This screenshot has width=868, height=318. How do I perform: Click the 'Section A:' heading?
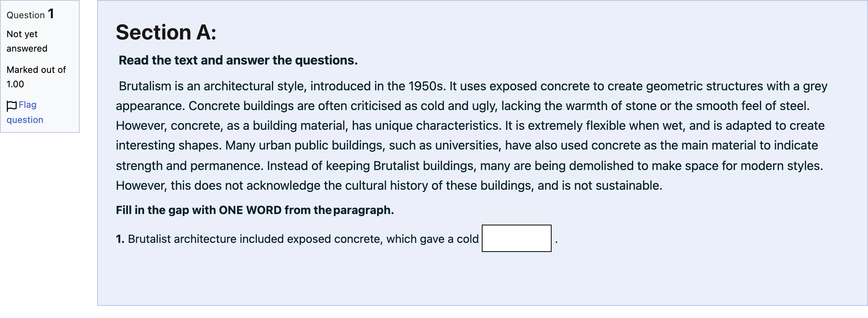[x=166, y=32]
